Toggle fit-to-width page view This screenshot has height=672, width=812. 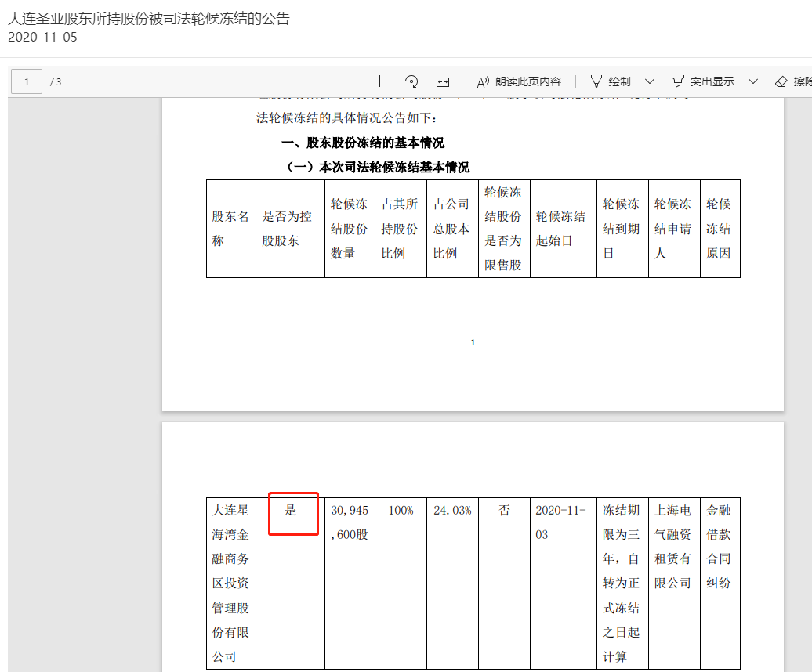pyautogui.click(x=443, y=81)
